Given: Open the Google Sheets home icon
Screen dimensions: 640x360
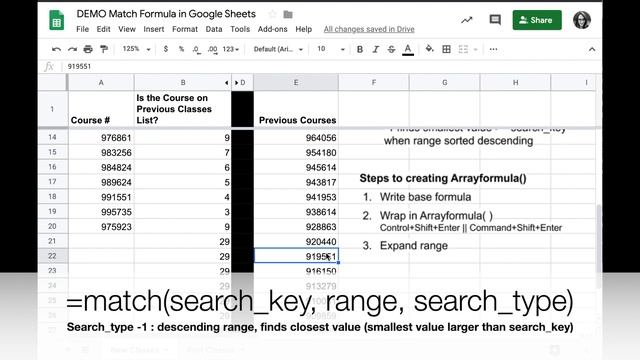Looking at the screenshot, I should point(57,20).
